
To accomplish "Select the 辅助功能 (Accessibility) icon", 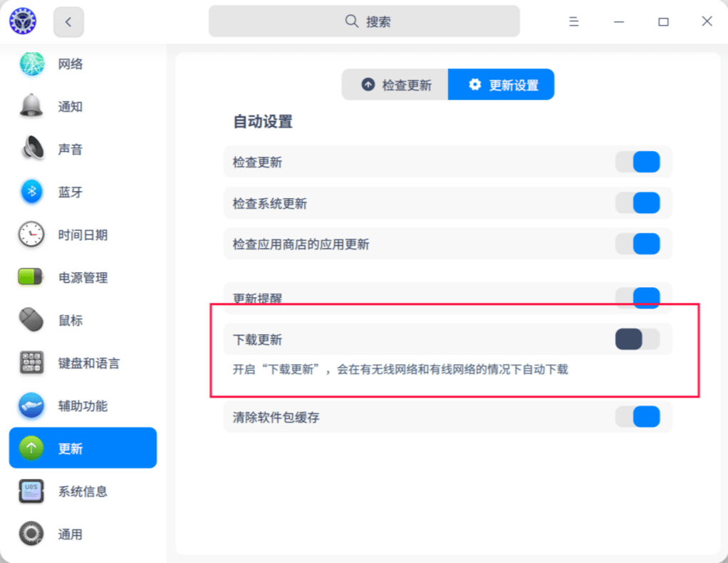I will click(31, 406).
